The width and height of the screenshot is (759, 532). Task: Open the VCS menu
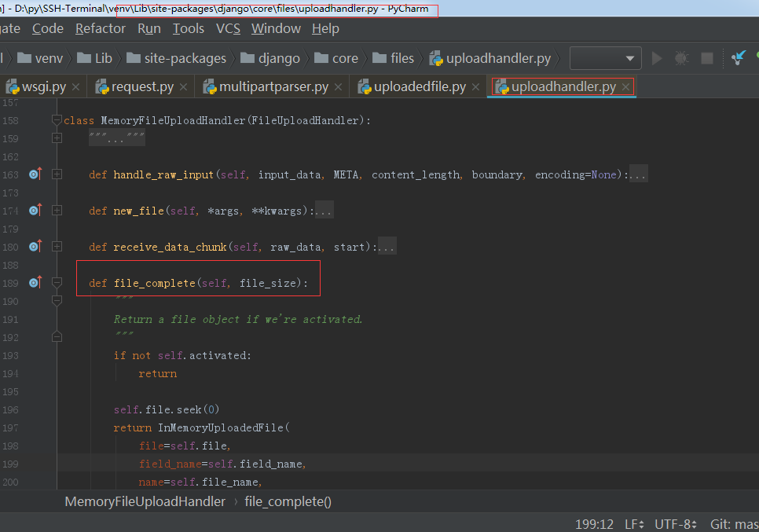pos(228,29)
